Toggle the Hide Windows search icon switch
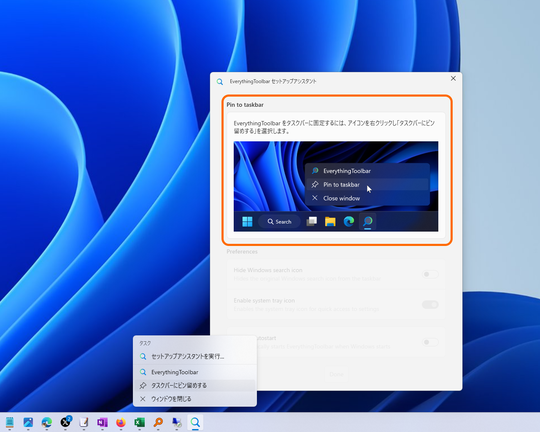 point(430,274)
